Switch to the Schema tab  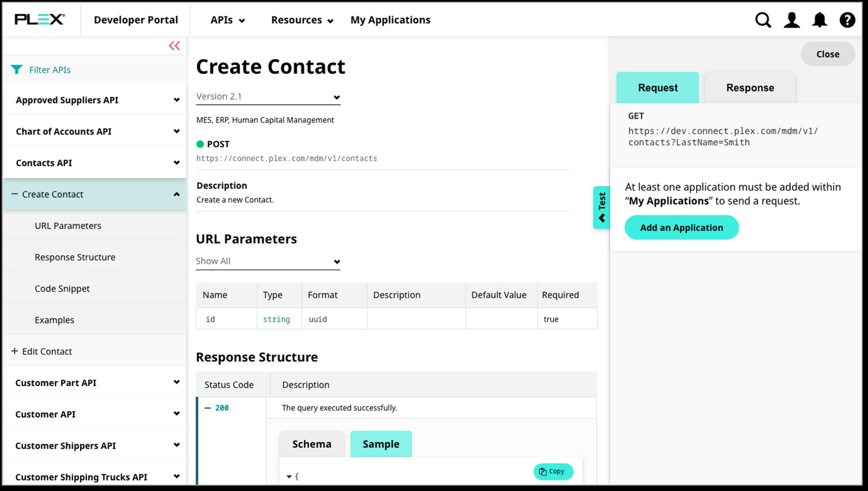(311, 444)
